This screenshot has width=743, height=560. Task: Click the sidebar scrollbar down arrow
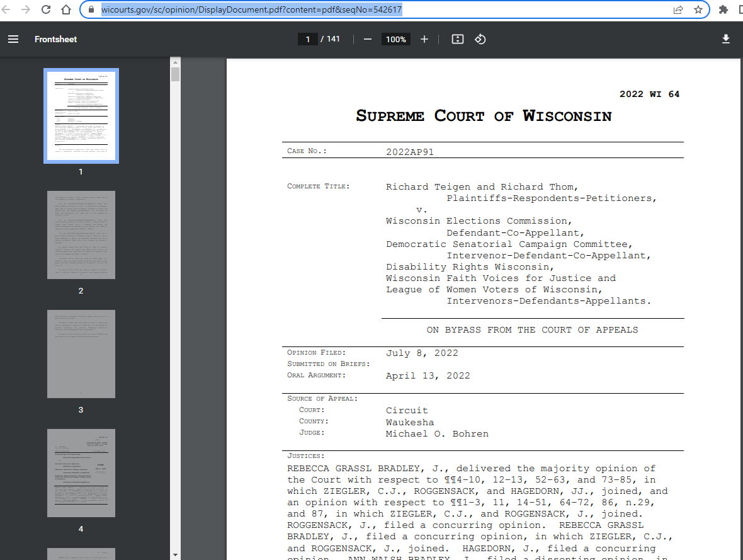[175, 555]
